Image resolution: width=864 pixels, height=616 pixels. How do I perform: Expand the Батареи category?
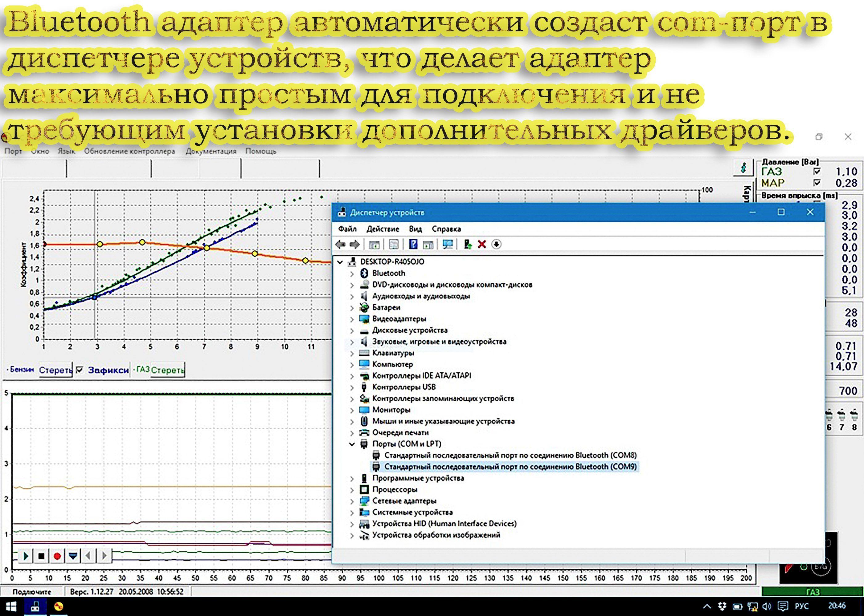(352, 308)
